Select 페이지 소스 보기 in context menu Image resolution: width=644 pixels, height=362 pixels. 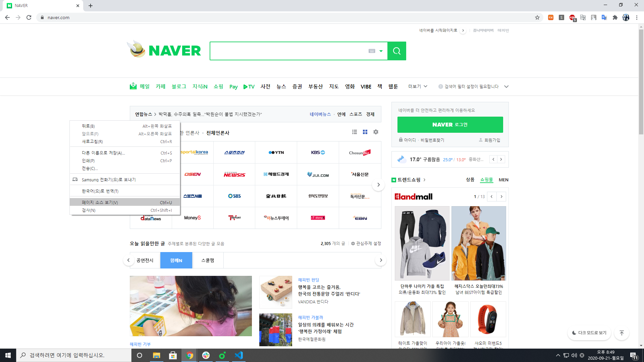(125, 202)
